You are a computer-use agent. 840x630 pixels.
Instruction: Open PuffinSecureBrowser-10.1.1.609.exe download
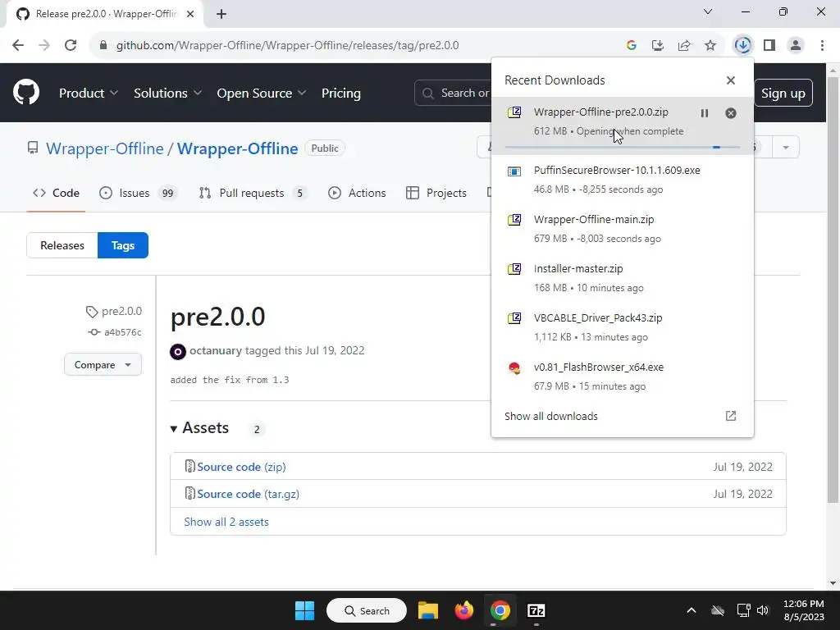[x=623, y=180]
